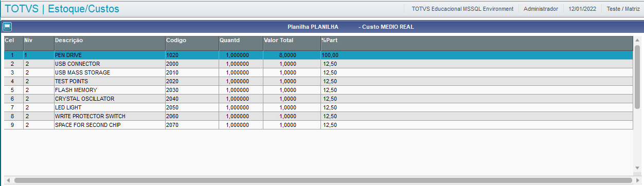Click the Codigo column header
Screen dimensions: 644x186
(x=192, y=43)
